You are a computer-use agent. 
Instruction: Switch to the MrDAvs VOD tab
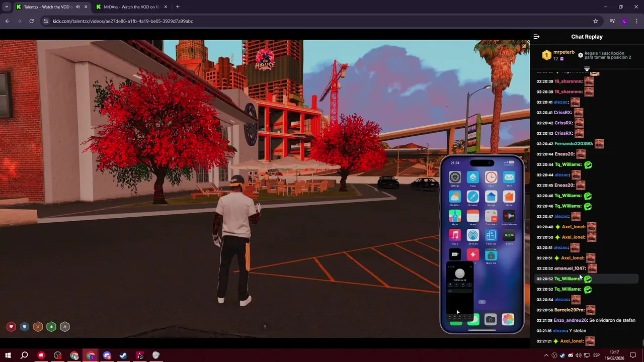pyautogui.click(x=132, y=7)
